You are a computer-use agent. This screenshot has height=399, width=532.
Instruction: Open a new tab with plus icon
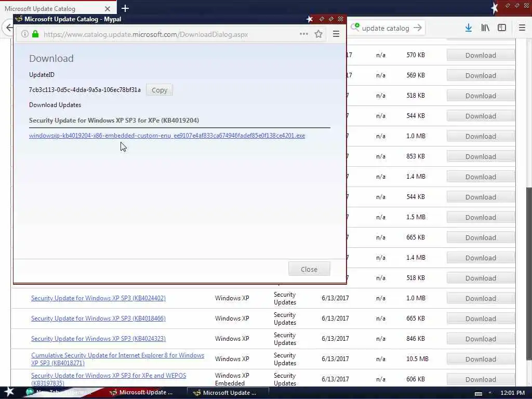coord(125,8)
